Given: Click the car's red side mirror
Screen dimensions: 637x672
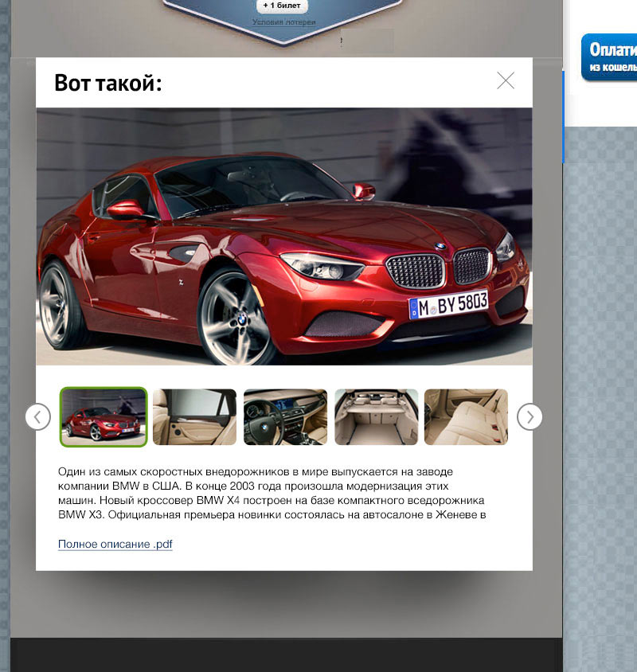Looking at the screenshot, I should (126, 209).
